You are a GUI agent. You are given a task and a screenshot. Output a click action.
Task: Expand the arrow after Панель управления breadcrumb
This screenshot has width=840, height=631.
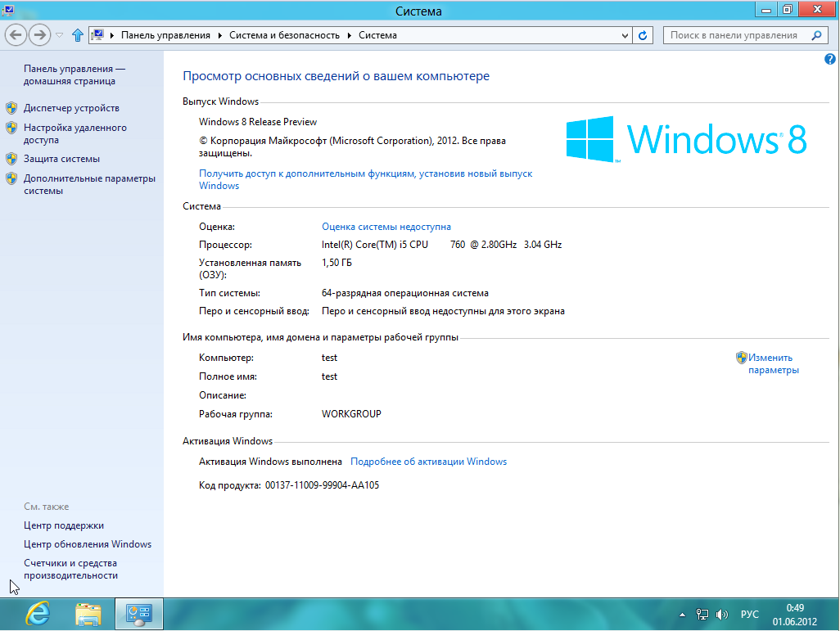tap(219, 35)
